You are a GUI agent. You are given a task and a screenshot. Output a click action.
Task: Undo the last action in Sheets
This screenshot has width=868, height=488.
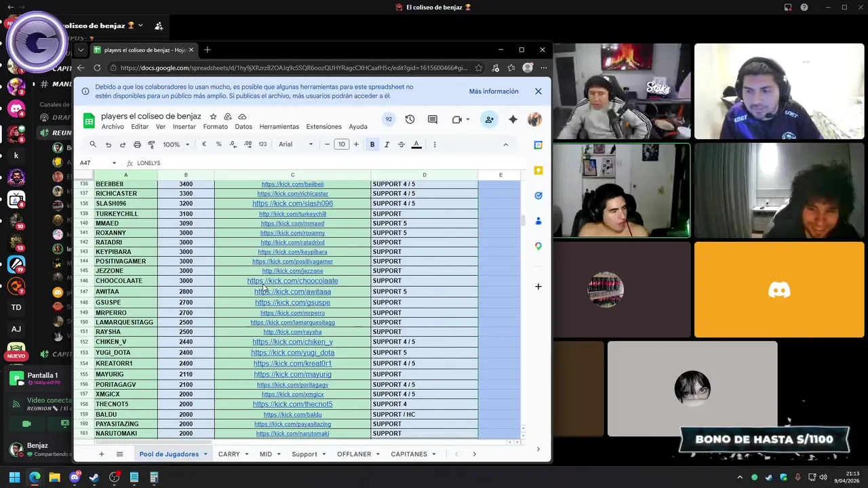click(108, 144)
